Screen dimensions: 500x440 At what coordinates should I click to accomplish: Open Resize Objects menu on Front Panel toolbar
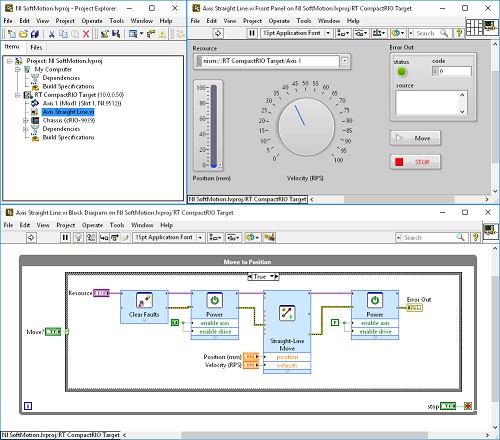[379, 33]
